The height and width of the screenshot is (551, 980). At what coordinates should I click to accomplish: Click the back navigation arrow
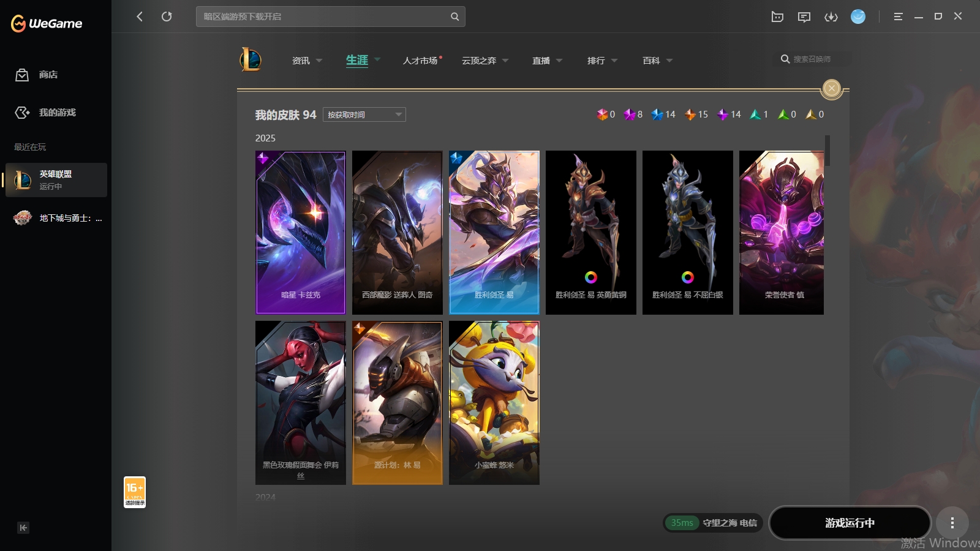(x=140, y=17)
